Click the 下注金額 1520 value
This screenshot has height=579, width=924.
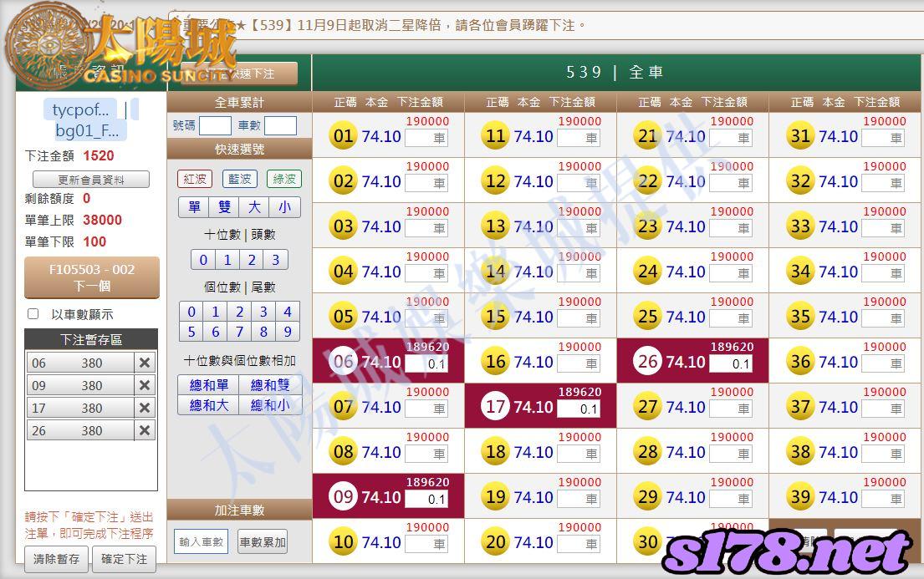pyautogui.click(x=99, y=155)
